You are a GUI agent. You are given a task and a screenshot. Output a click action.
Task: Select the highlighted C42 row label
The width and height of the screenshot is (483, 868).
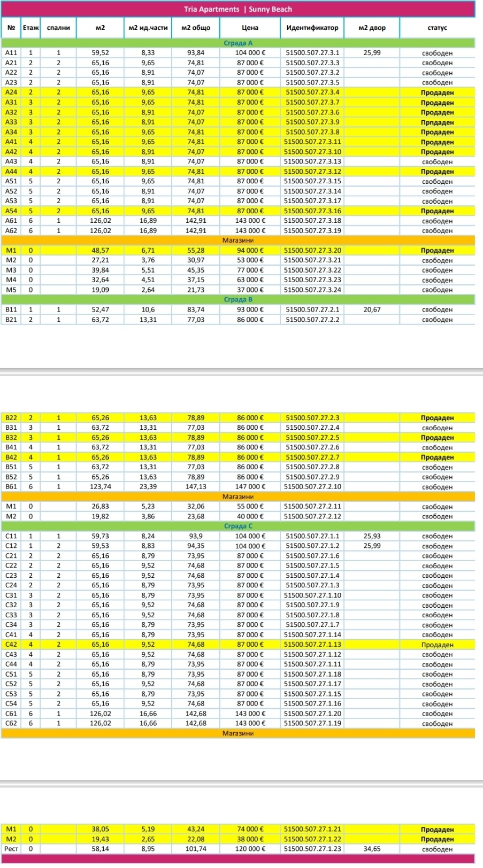click(x=11, y=645)
